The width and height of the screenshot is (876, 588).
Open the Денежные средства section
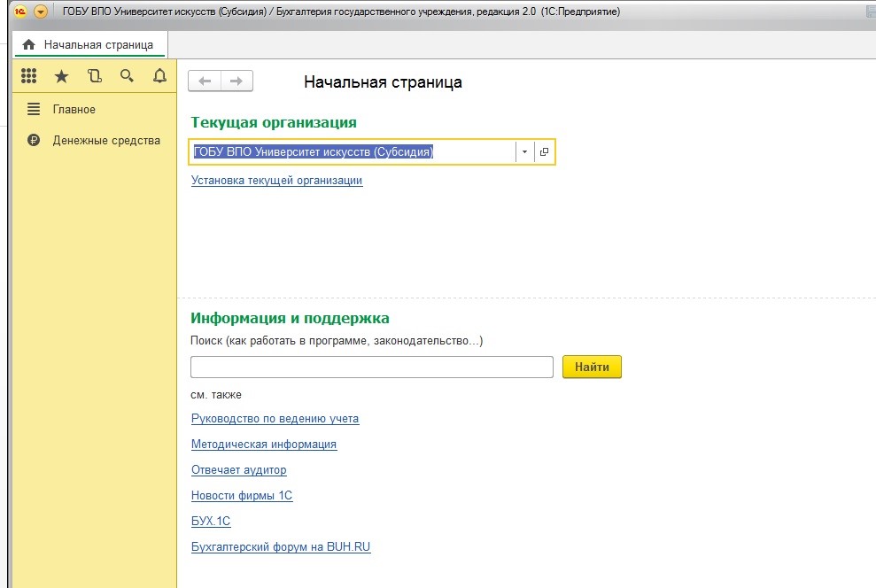click(x=106, y=141)
